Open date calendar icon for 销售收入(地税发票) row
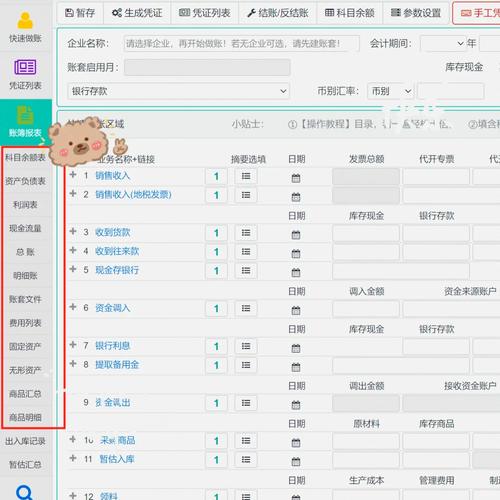The image size is (500, 500). (x=296, y=197)
